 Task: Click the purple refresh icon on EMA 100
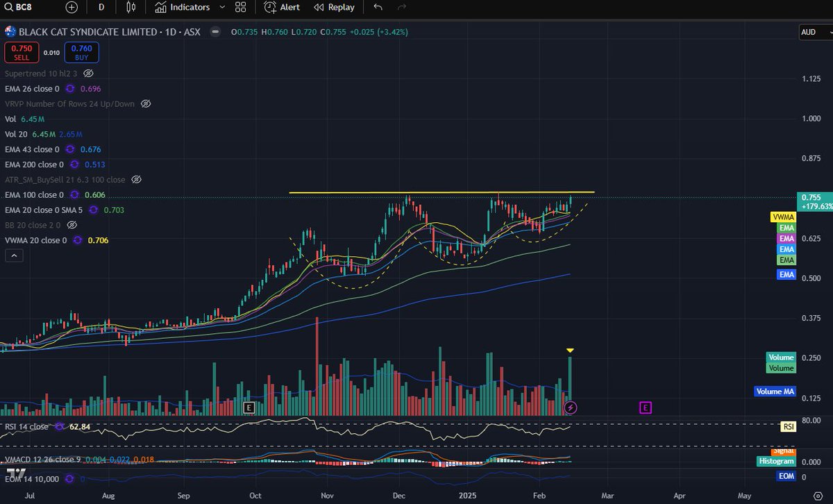74,195
